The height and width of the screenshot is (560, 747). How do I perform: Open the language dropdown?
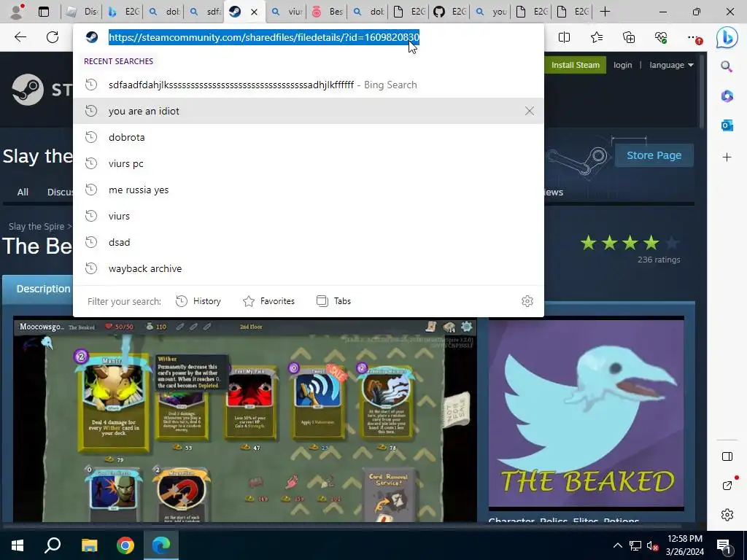(671, 65)
